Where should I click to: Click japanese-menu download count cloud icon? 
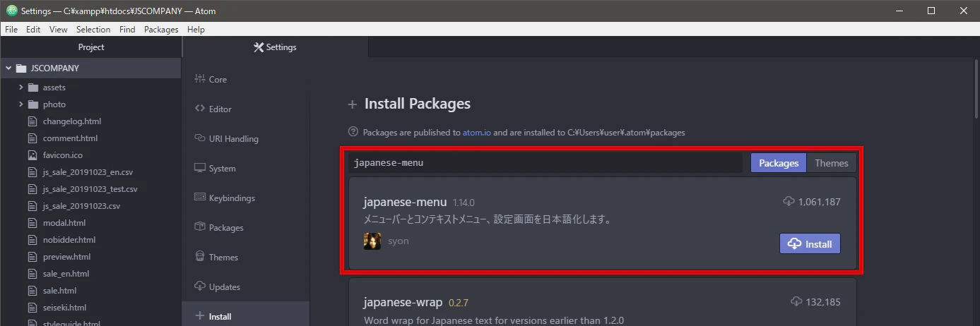789,202
